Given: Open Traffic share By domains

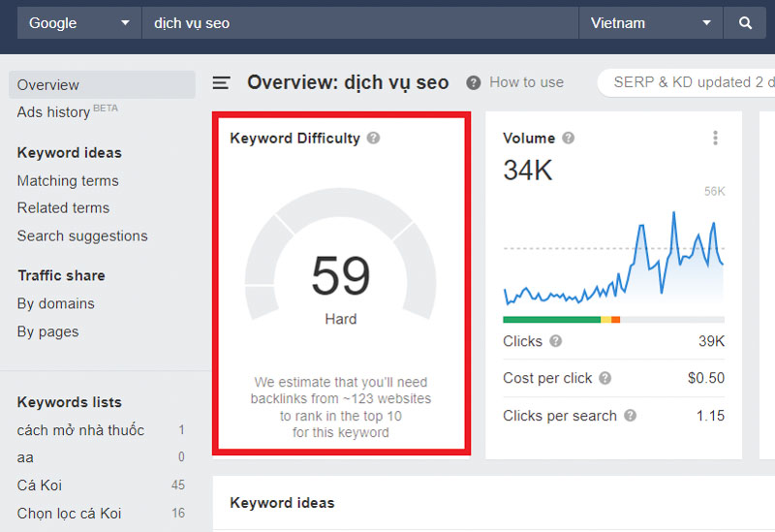Looking at the screenshot, I should click(56, 304).
